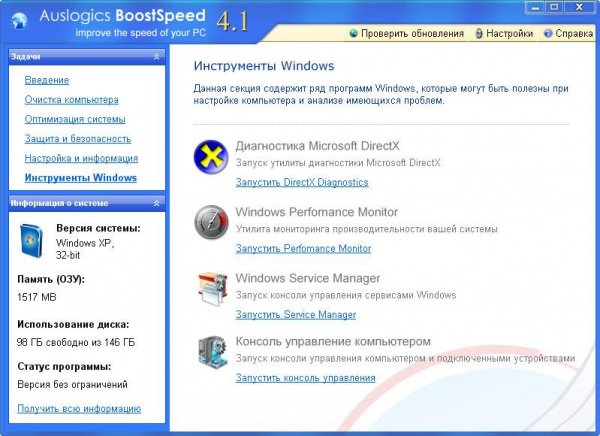Viewport: 600px width, 436px height.
Task: Maximize the BoostSpeed window
Action: pyautogui.click(x=554, y=7)
